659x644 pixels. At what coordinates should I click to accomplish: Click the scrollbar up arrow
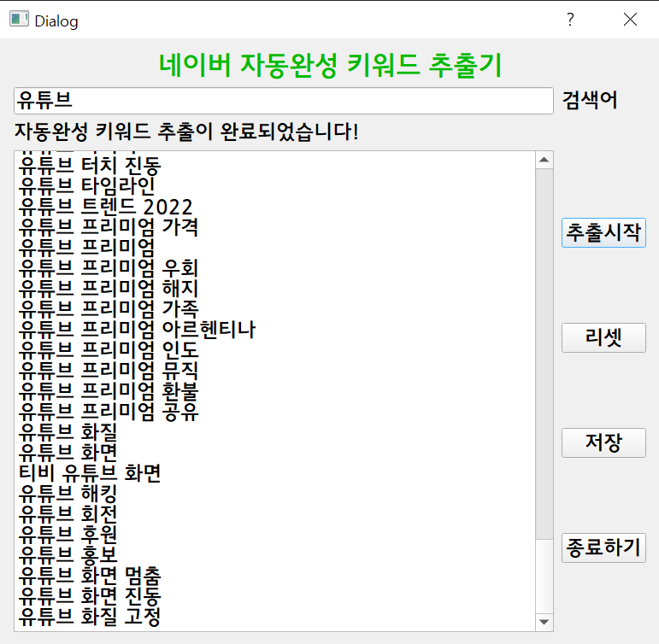tap(544, 160)
